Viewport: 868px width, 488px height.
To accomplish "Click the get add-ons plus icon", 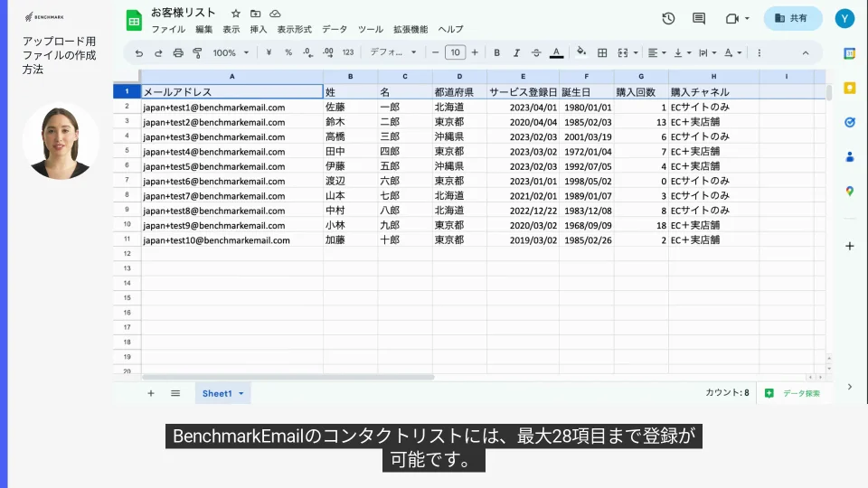I will (850, 246).
